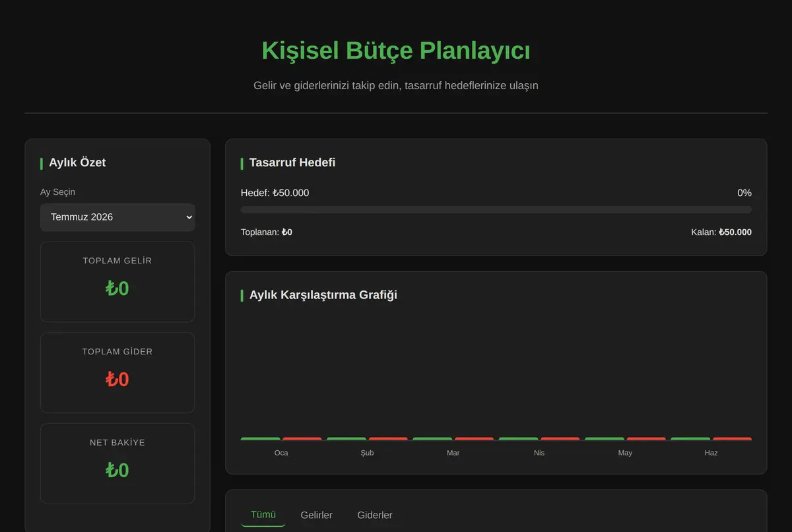The width and height of the screenshot is (792, 532).
Task: Click the savings goal progress bar
Action: coord(496,210)
